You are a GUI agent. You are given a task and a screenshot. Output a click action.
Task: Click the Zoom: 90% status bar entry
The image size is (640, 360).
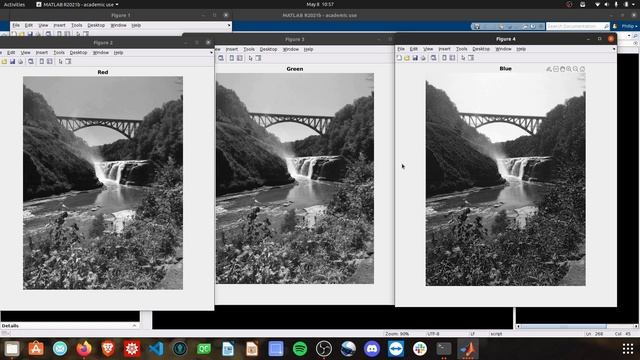[397, 334]
